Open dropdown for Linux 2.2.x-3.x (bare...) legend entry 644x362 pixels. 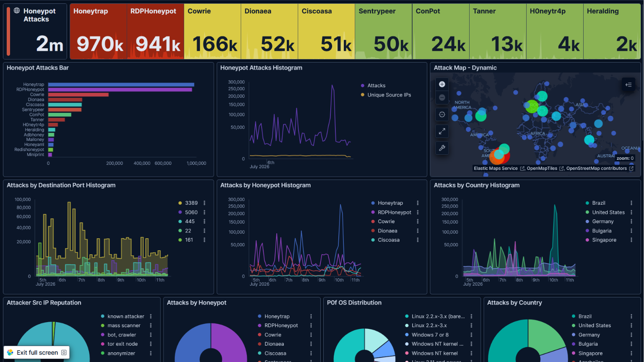(x=471, y=317)
